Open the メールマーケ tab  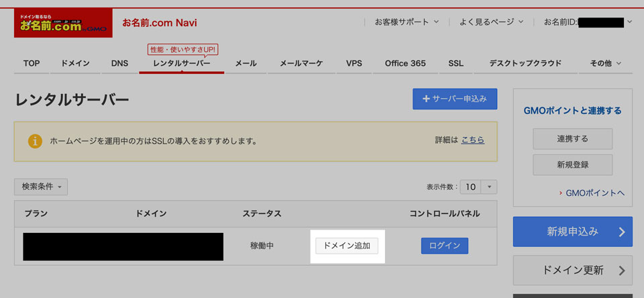click(301, 63)
